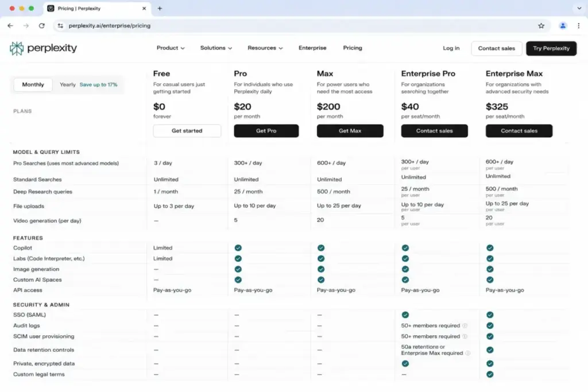Click the browser forward arrow
Screen dimensions: 588x392
point(26,25)
